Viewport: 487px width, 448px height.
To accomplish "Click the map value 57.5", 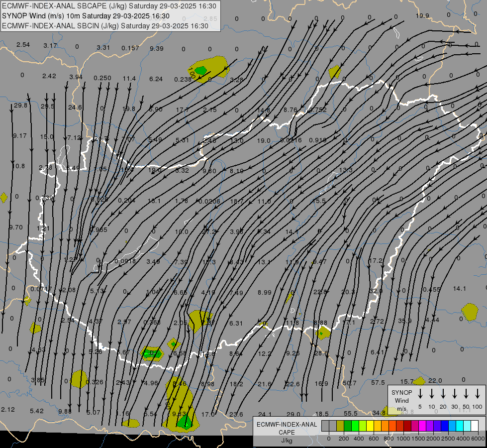I will pyautogui.click(x=378, y=382).
